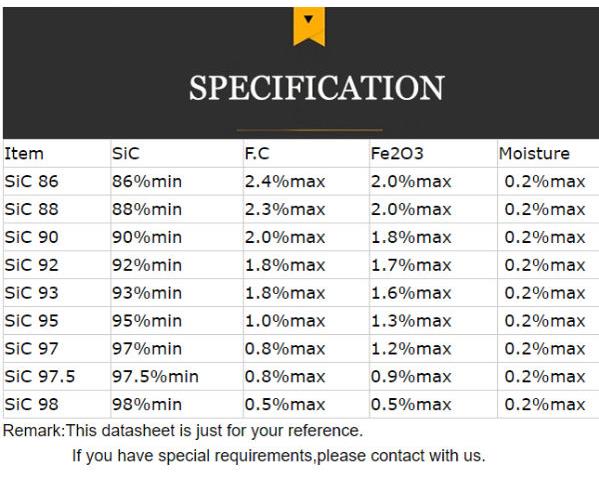Viewport: 599px width, 488px height.
Task: Select the Fe2O3 column header
Action: (x=397, y=154)
